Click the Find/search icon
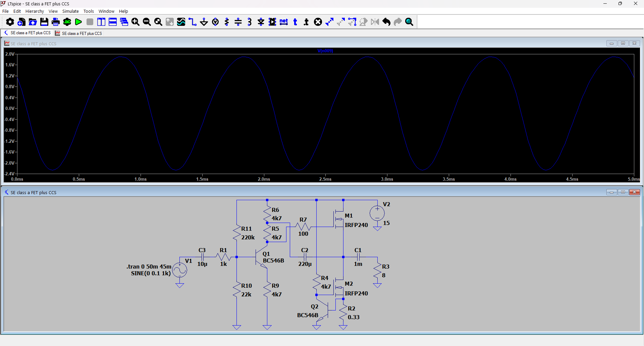Viewport: 644px width, 346px height. click(409, 22)
